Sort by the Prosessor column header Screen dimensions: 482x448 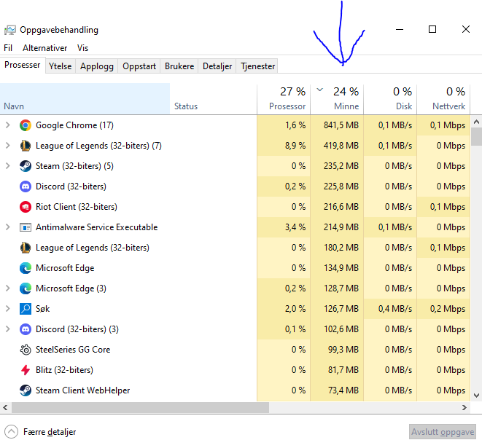[284, 99]
